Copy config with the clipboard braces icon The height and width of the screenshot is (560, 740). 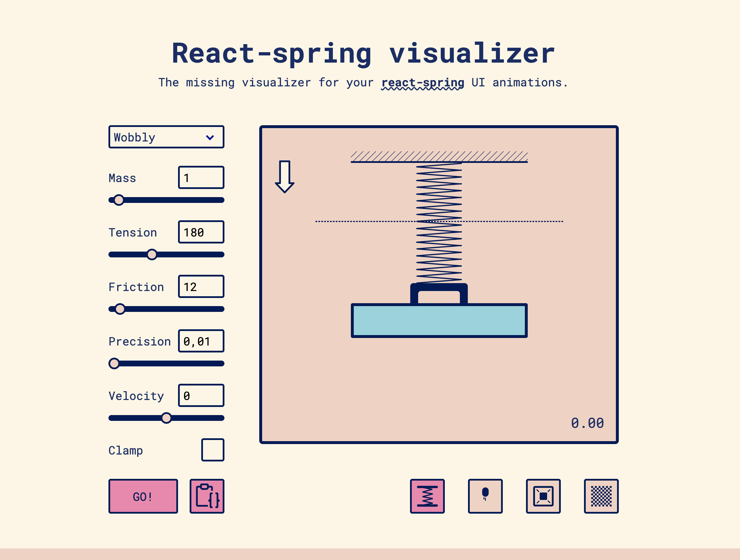[x=207, y=496]
